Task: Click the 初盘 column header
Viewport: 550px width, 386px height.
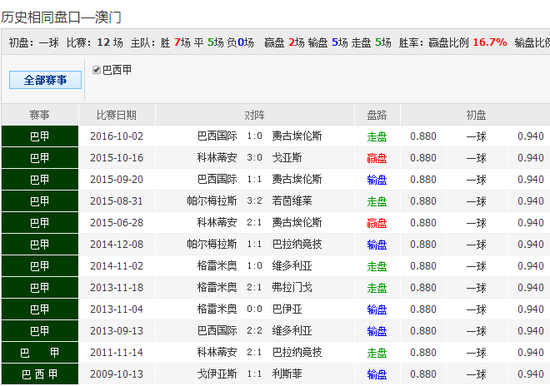Action: coord(476,115)
